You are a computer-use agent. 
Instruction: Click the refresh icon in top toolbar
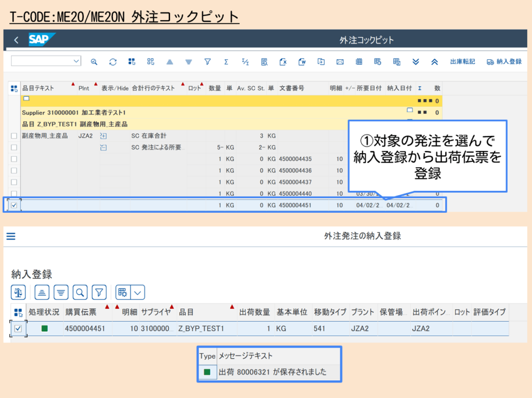pos(113,62)
